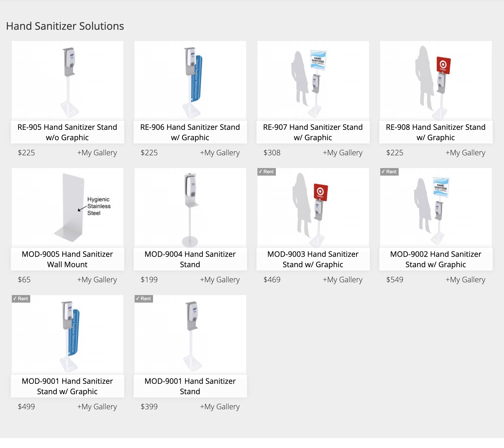Add RE-908 to My Gallery
504x448 pixels.
[466, 153]
